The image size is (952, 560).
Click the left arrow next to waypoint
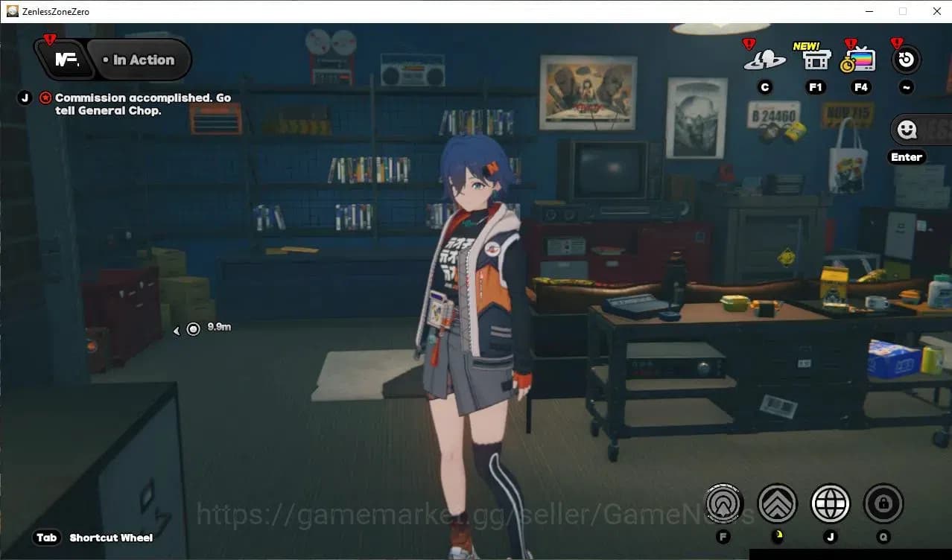tap(177, 331)
